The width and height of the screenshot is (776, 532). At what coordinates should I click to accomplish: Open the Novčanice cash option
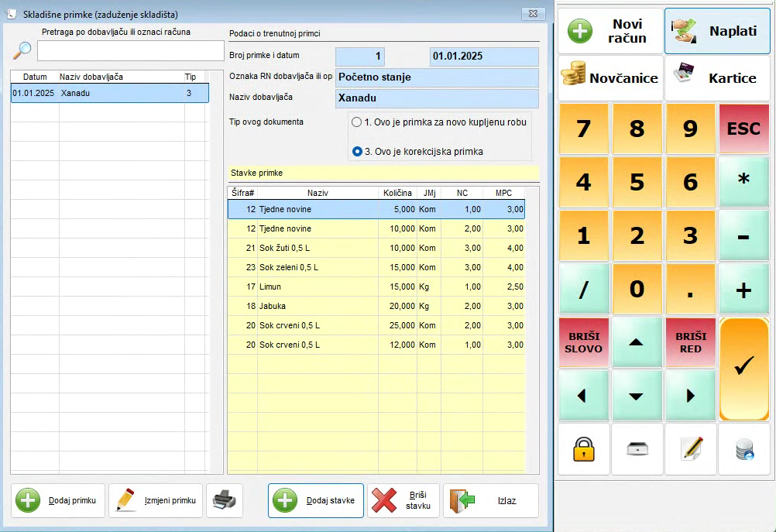(610, 78)
